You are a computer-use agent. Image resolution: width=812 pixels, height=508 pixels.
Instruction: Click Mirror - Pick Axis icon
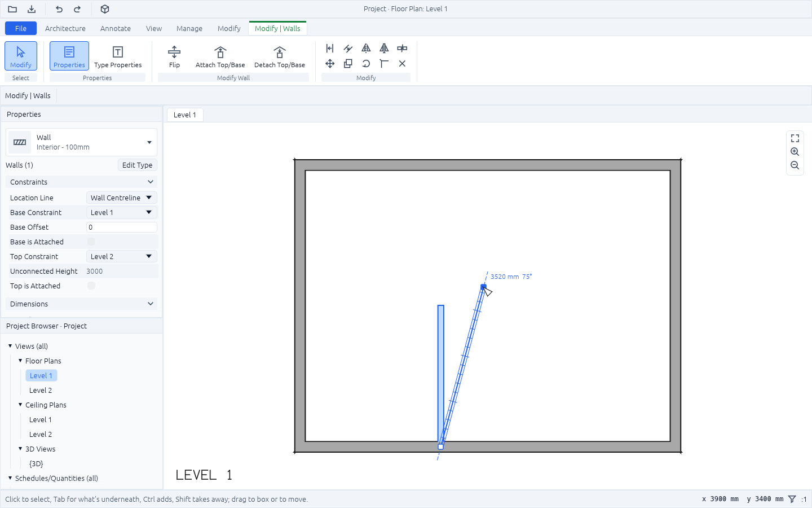pos(366,49)
